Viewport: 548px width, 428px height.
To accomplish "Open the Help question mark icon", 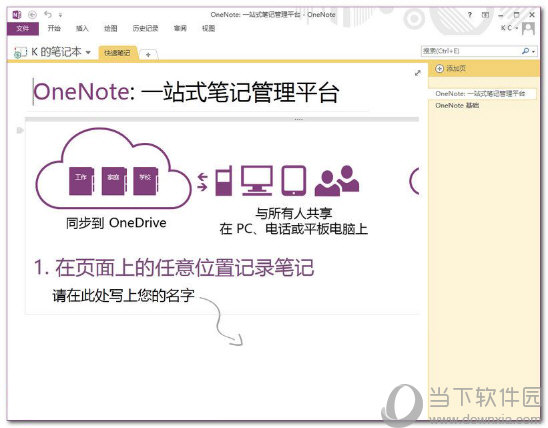I will click(470, 15).
